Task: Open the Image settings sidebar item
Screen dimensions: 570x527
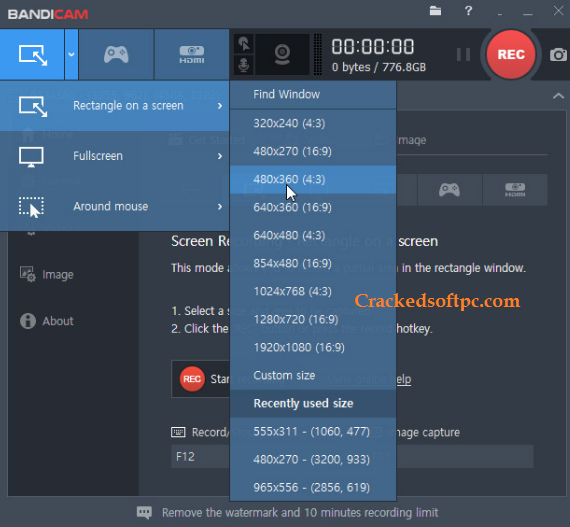Action: coord(47,274)
